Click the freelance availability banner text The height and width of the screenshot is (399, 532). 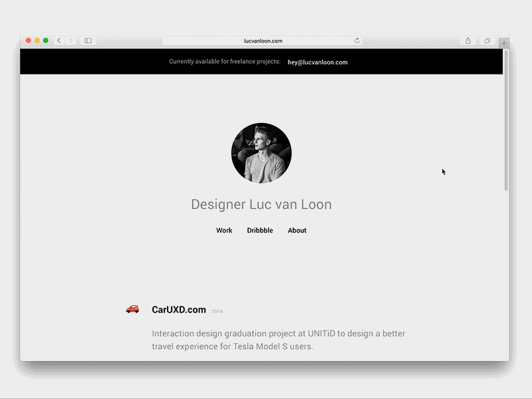[226, 62]
